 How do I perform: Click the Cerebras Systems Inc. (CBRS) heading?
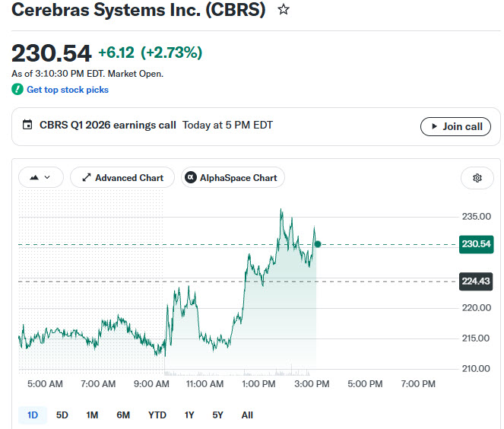click(138, 10)
